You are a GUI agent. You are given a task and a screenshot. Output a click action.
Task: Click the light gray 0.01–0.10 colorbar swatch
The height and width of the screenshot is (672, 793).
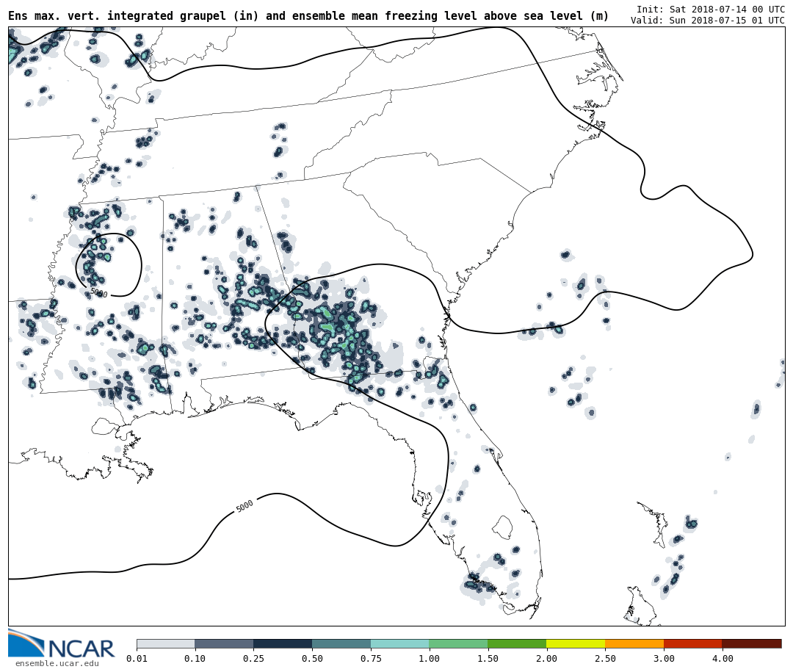pyautogui.click(x=166, y=643)
